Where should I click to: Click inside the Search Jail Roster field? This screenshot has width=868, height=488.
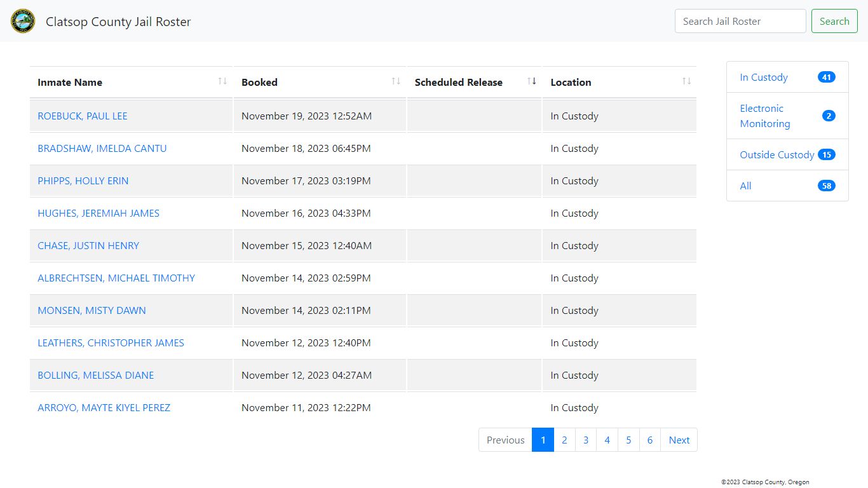(x=740, y=21)
